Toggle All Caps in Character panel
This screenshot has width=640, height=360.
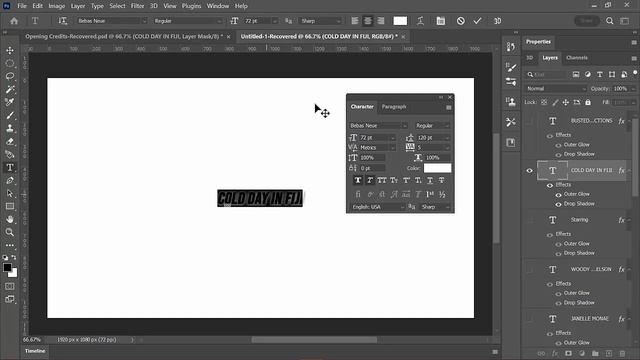382,180
